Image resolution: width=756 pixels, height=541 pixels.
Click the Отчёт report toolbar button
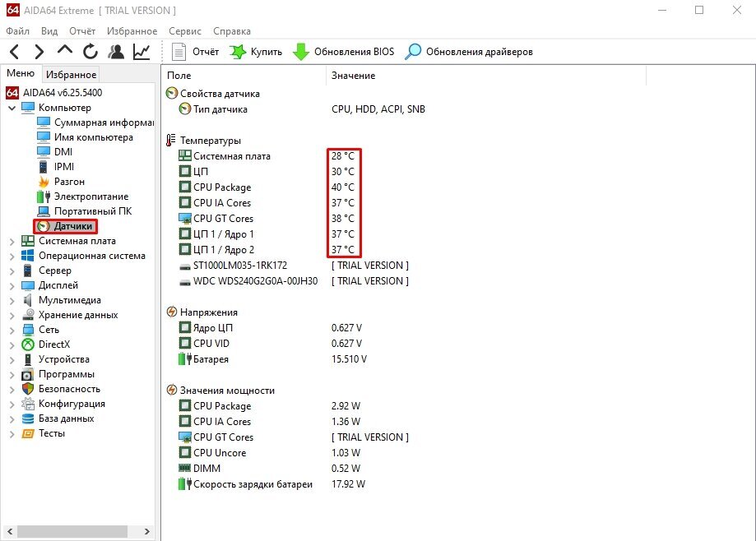195,52
